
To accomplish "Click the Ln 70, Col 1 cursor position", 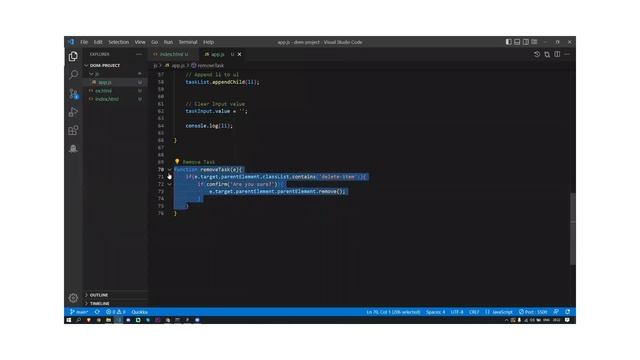I will (393, 312).
